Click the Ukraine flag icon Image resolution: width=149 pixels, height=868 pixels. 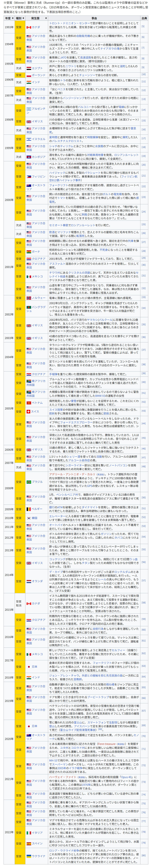point(29,856)
